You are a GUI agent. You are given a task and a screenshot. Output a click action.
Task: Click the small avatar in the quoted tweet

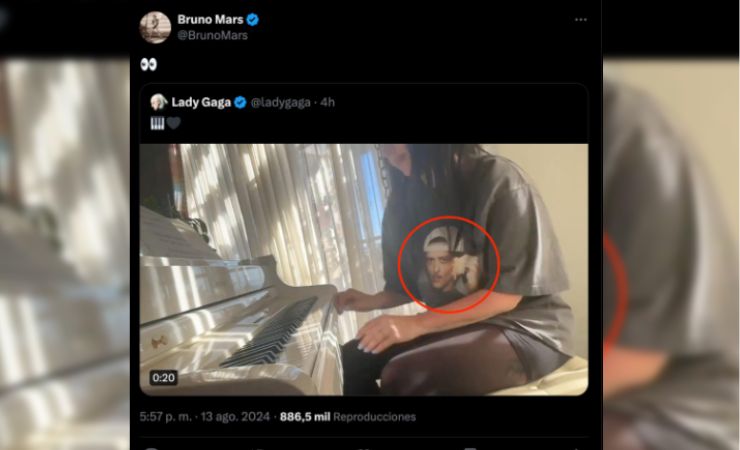tap(158, 102)
